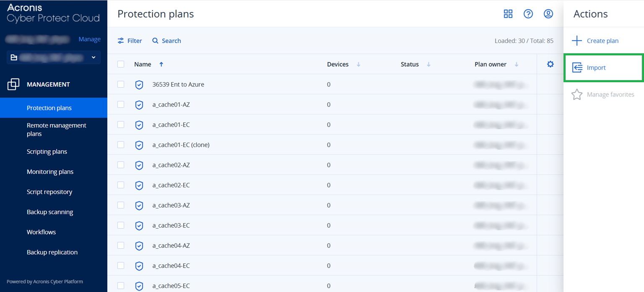Sort by Devices column arrow
The width and height of the screenshot is (644, 292).
[x=358, y=64]
